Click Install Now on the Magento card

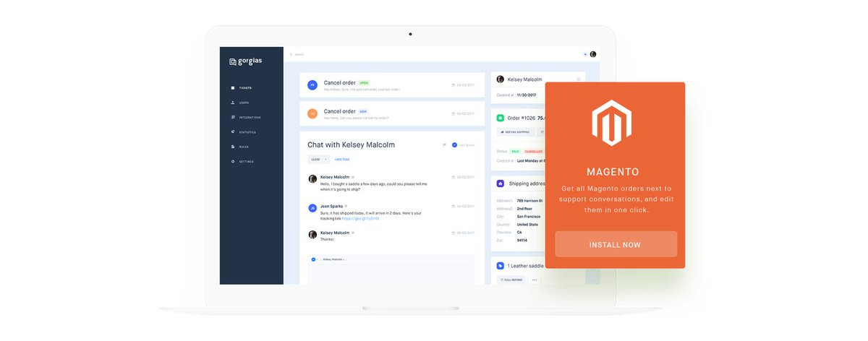[616, 244]
